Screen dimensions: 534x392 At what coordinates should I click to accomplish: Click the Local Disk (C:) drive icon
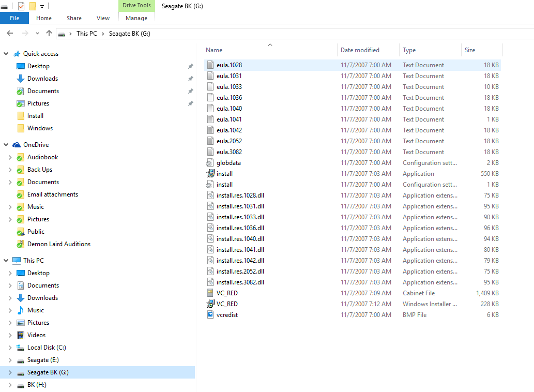[x=21, y=348]
